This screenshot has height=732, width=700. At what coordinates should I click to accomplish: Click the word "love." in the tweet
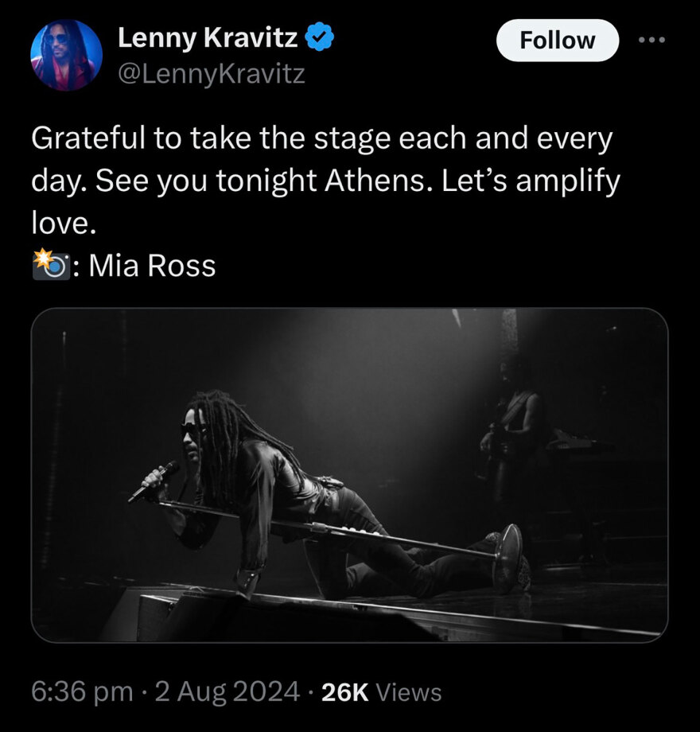click(64, 224)
